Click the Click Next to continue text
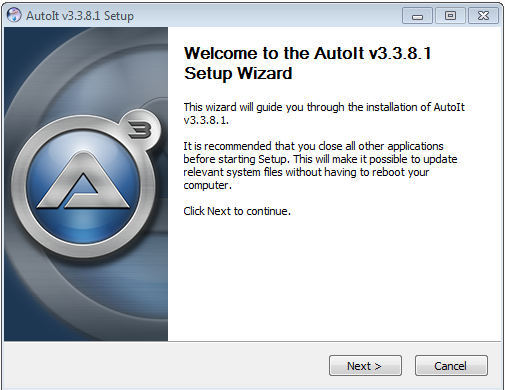505x390 pixels. point(237,211)
